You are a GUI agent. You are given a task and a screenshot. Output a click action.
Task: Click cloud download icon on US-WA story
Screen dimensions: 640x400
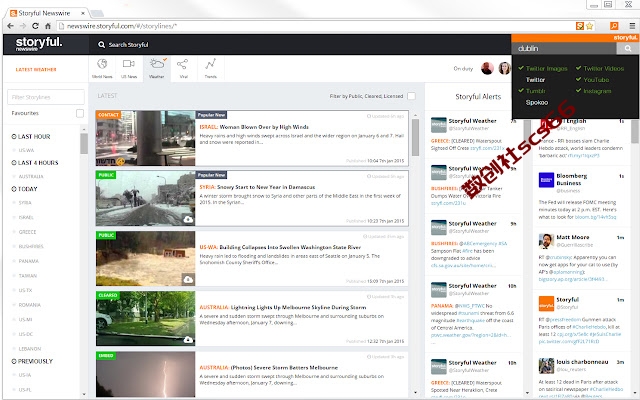tap(188, 280)
